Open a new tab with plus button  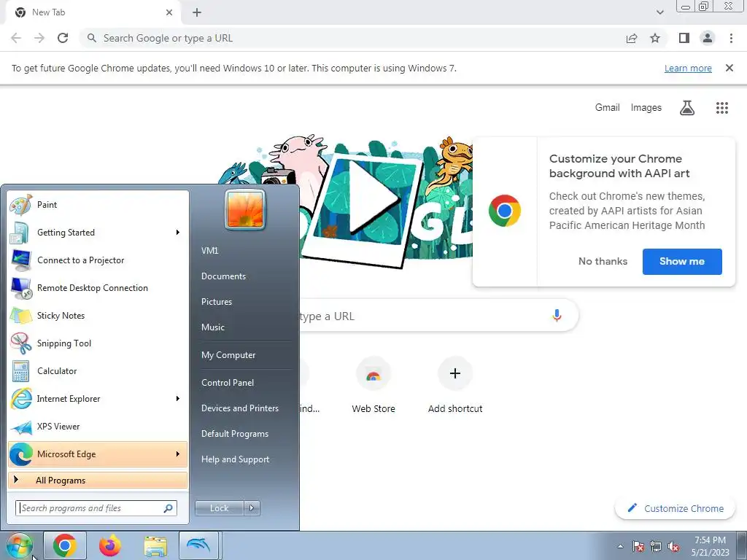pyautogui.click(x=197, y=12)
